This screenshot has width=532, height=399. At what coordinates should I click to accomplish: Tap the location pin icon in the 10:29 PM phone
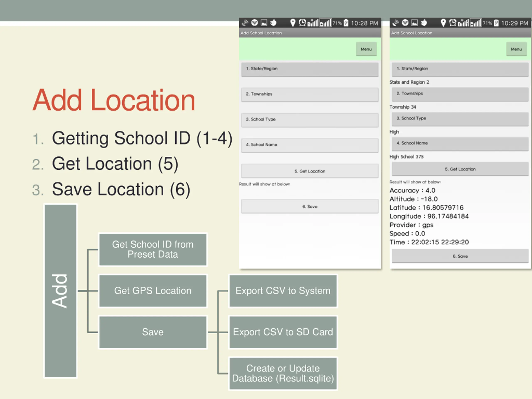(x=443, y=23)
